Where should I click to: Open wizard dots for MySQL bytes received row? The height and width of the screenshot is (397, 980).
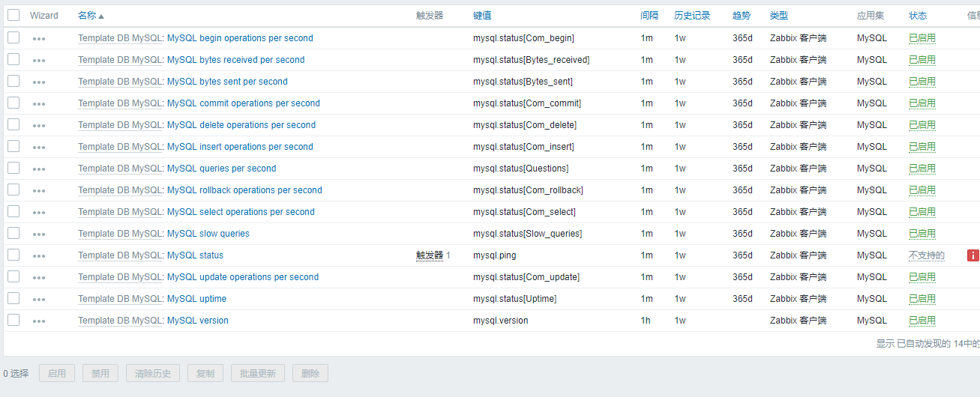tap(39, 60)
